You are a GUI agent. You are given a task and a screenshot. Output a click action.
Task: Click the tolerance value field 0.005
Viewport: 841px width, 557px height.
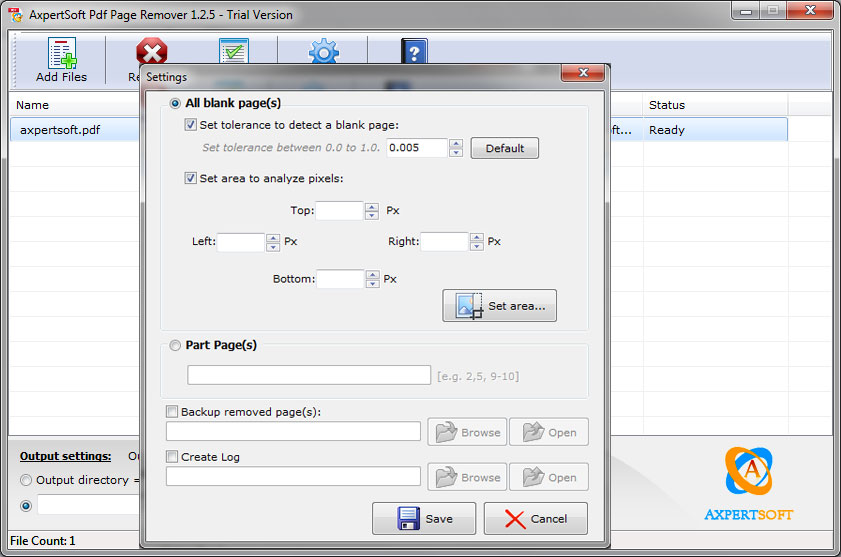pyautogui.click(x=417, y=148)
